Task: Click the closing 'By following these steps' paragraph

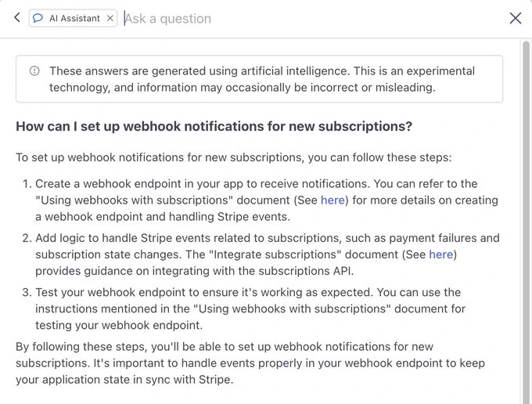Action: click(x=250, y=363)
